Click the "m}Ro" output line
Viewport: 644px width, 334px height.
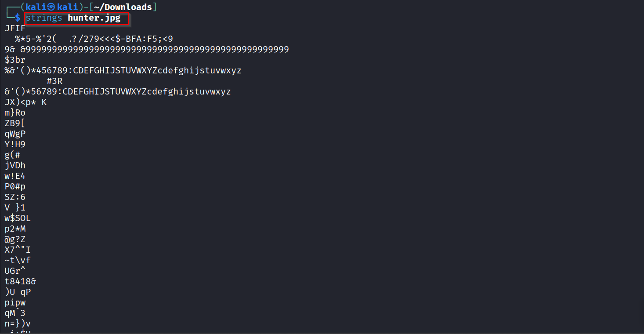click(15, 113)
